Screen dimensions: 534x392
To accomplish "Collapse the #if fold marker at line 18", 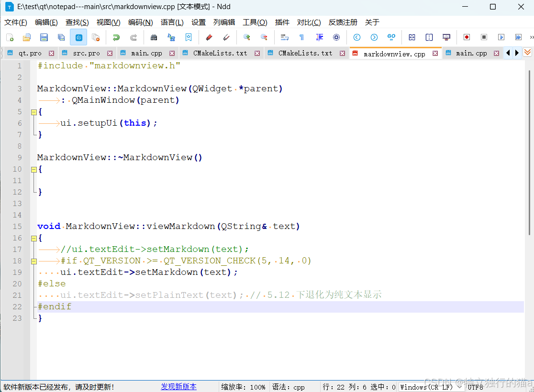I will [33, 261].
